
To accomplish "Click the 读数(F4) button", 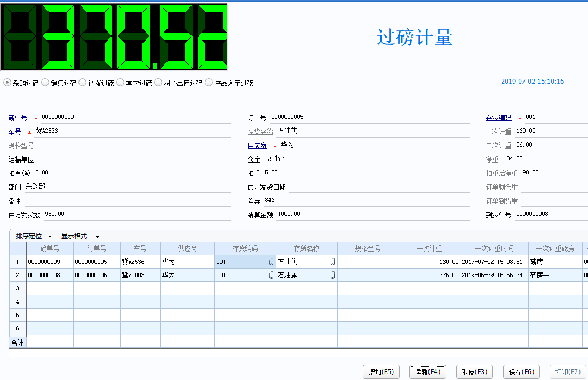I will pyautogui.click(x=427, y=372).
